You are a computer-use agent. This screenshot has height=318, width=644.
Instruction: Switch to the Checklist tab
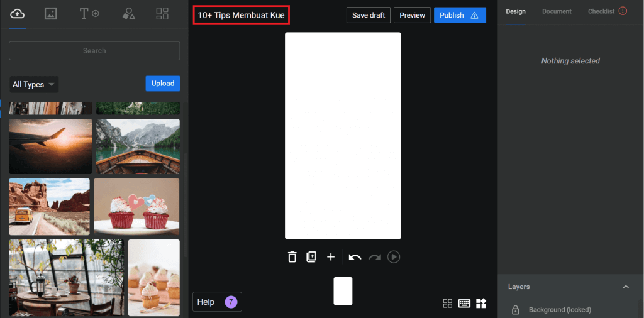(601, 11)
